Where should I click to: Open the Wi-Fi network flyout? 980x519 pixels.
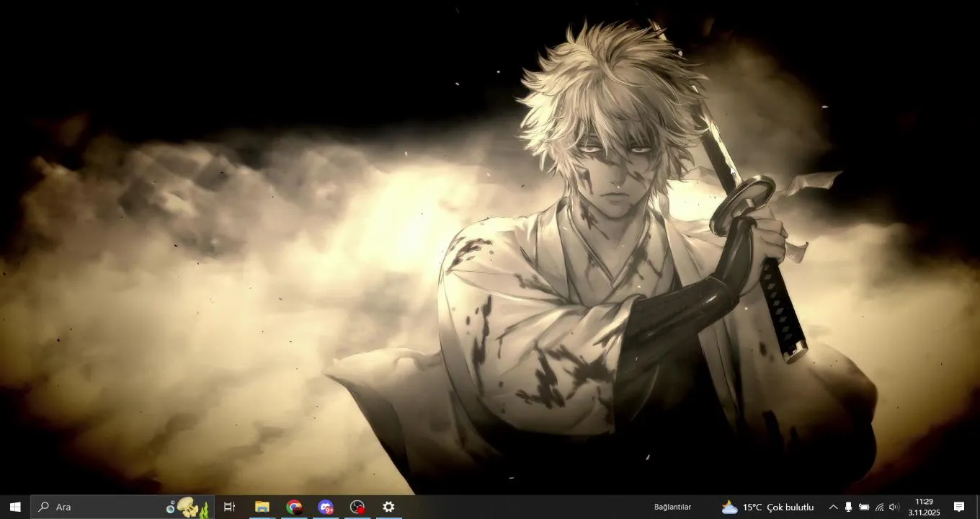point(879,507)
